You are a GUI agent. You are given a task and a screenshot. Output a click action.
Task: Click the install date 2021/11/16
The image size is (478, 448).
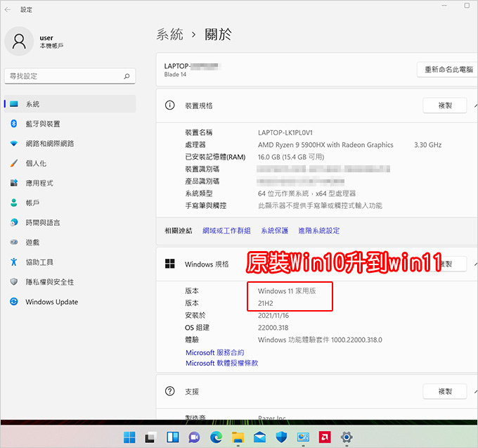273,316
